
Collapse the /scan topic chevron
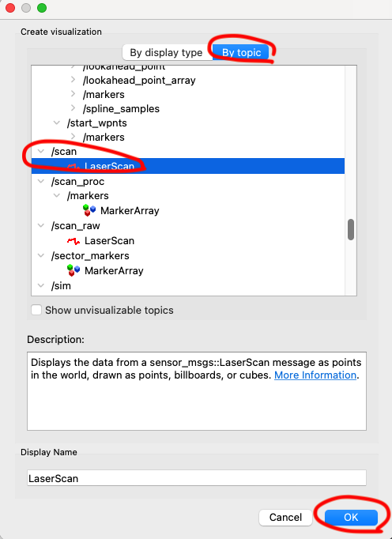pos(41,151)
